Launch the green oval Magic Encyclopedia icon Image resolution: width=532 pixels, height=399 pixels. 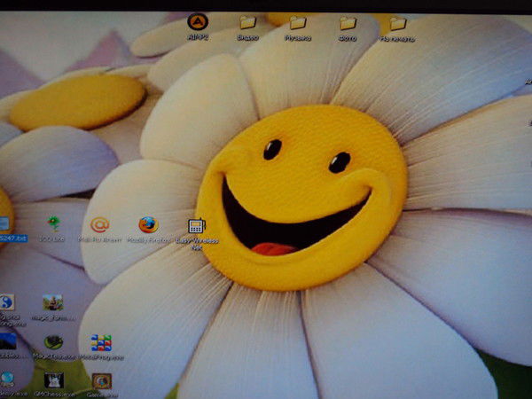point(54,342)
